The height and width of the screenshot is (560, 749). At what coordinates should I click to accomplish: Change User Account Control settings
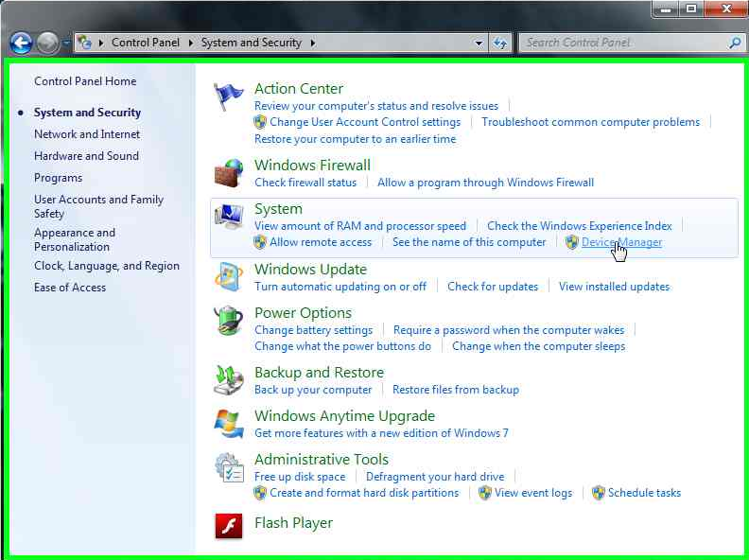365,122
